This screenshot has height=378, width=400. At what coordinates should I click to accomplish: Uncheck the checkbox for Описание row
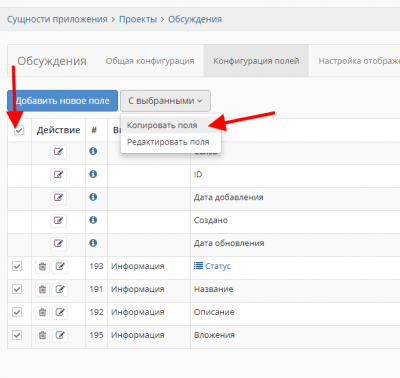point(17,312)
